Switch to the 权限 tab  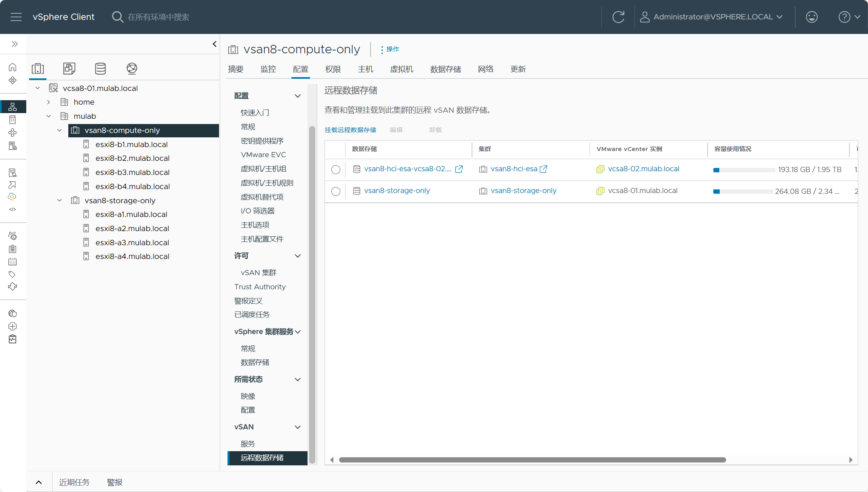pyautogui.click(x=333, y=69)
